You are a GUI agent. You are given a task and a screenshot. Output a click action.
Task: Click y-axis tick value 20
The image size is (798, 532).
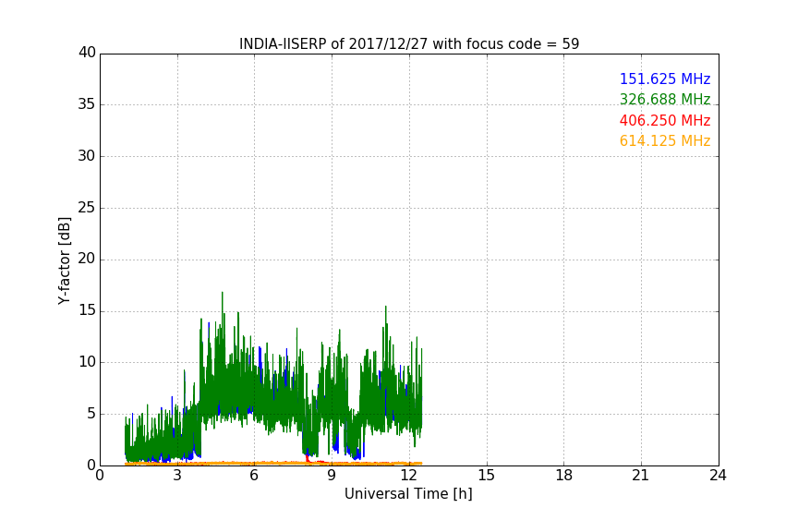(87, 260)
